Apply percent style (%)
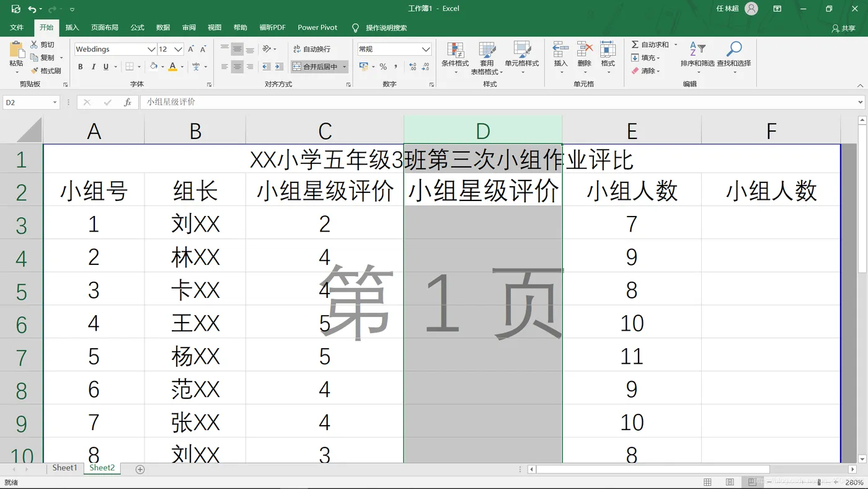 click(383, 66)
